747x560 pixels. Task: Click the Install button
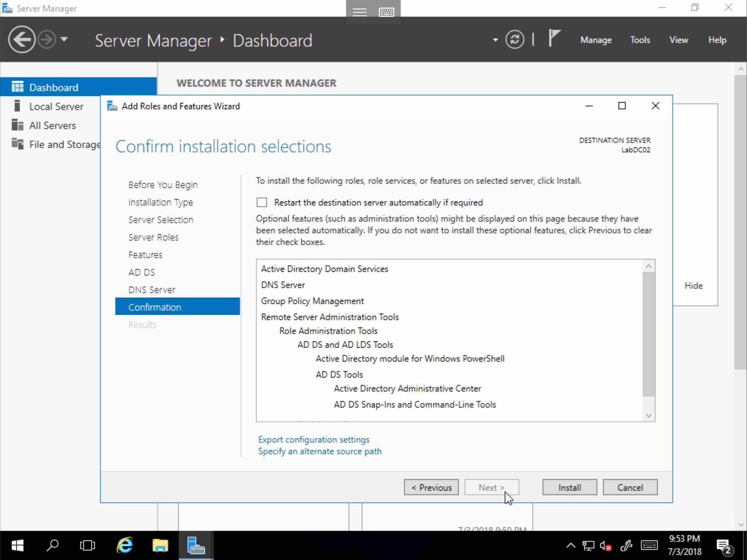570,488
